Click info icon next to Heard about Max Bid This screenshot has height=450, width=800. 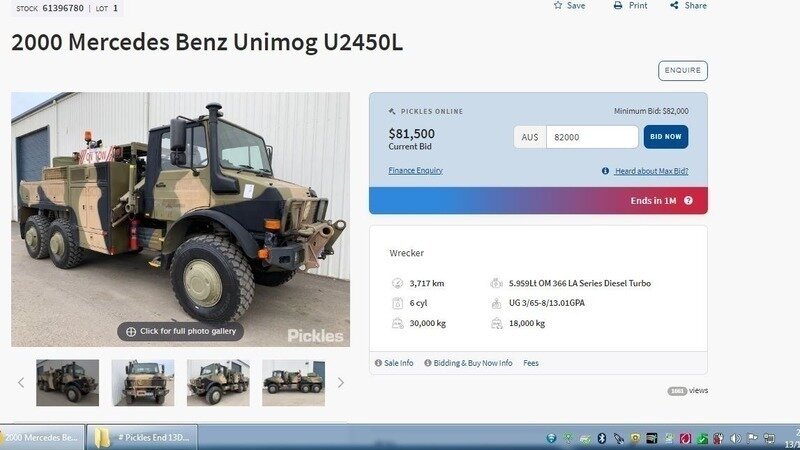tap(605, 171)
